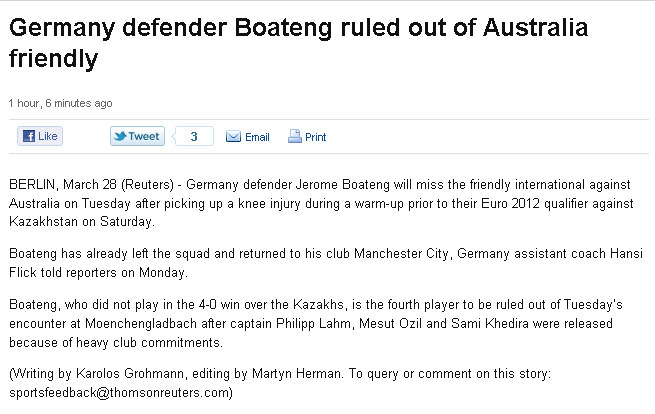Click the Facebook logo icon in Like button

(29, 136)
